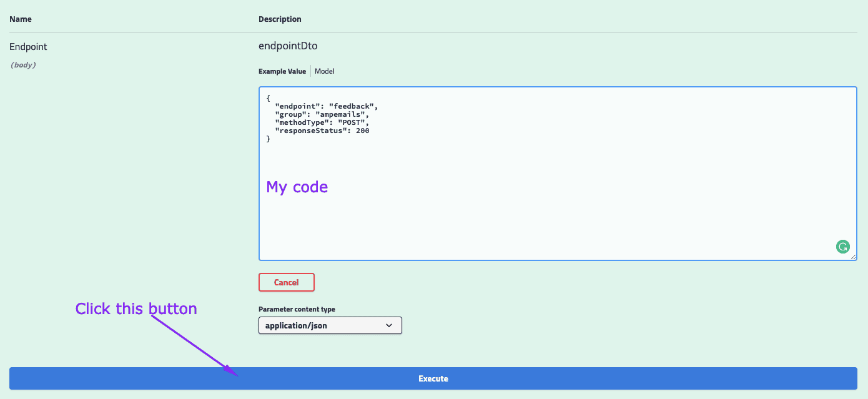Click the (body) label under Endpoint
Image resolution: width=868 pixels, height=399 pixels.
pos(23,65)
